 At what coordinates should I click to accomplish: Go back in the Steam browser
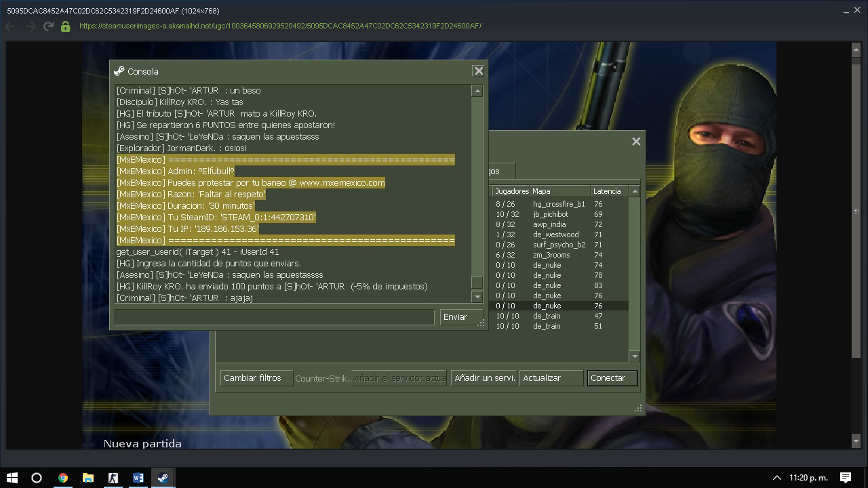(10, 26)
